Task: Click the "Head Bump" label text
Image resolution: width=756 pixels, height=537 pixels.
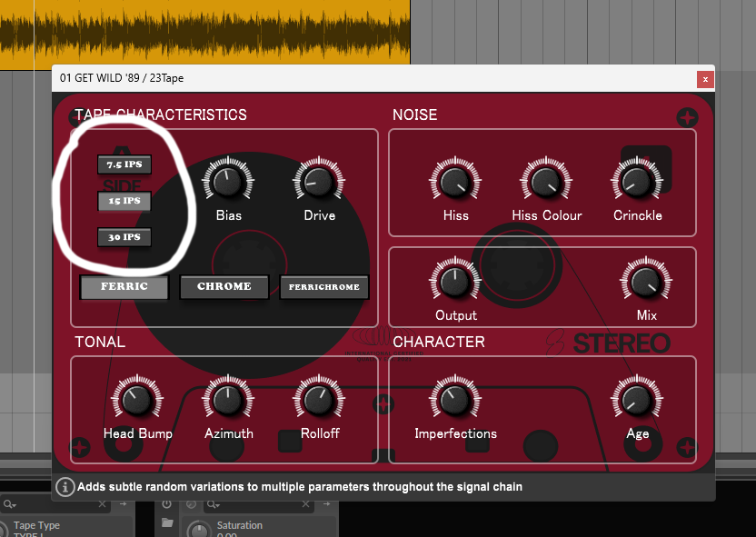Action: coord(138,433)
